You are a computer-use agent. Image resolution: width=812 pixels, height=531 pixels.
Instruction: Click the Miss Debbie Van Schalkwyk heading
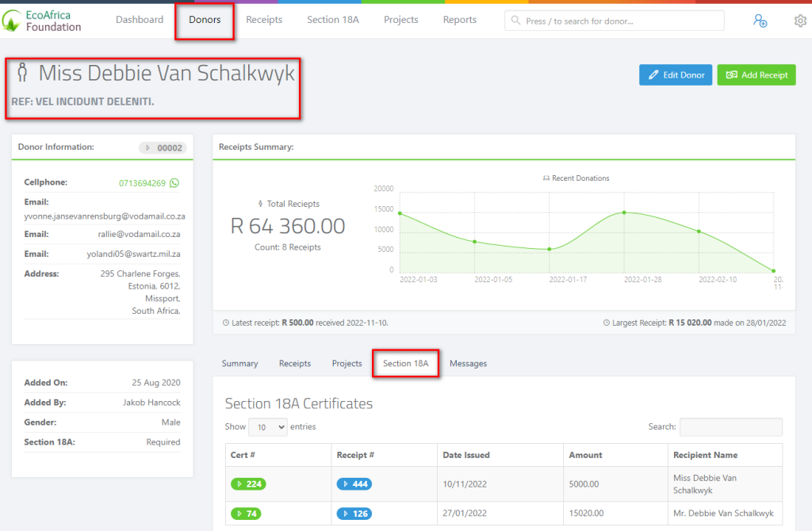point(167,73)
